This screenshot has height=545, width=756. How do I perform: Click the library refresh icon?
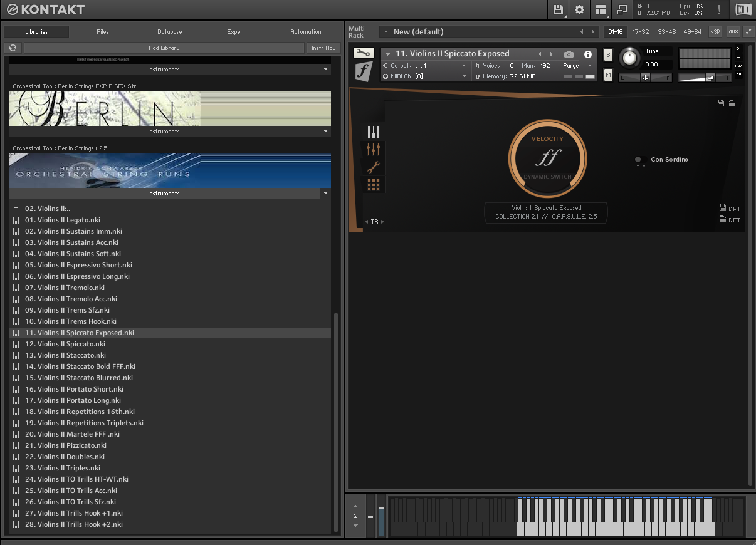point(13,48)
